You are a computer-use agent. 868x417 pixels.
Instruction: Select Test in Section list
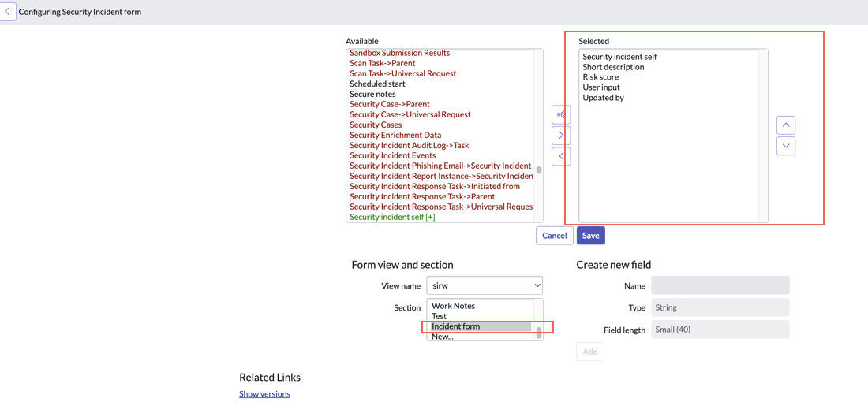(x=439, y=316)
